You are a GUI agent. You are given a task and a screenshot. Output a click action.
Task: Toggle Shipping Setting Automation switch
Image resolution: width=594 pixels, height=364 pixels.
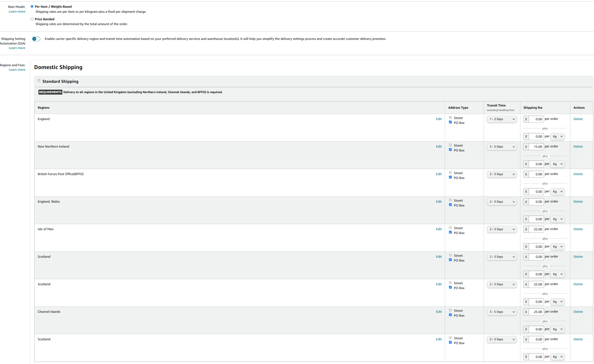(x=36, y=39)
